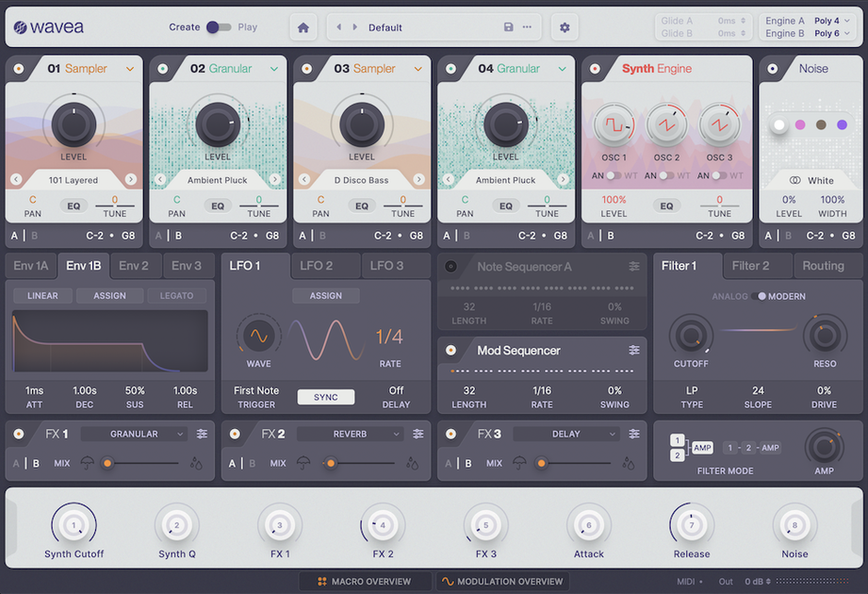The image size is (868, 594).
Task: Select the OSC 1 square waveform icon
Action: pos(613,124)
